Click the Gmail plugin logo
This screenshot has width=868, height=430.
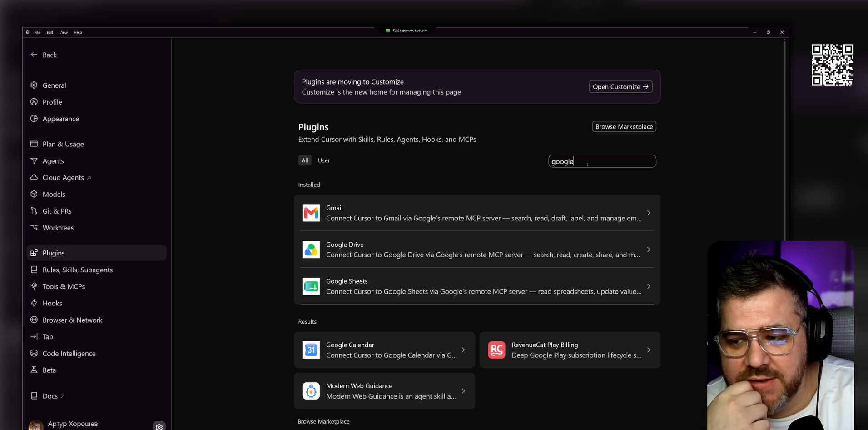pyautogui.click(x=311, y=213)
